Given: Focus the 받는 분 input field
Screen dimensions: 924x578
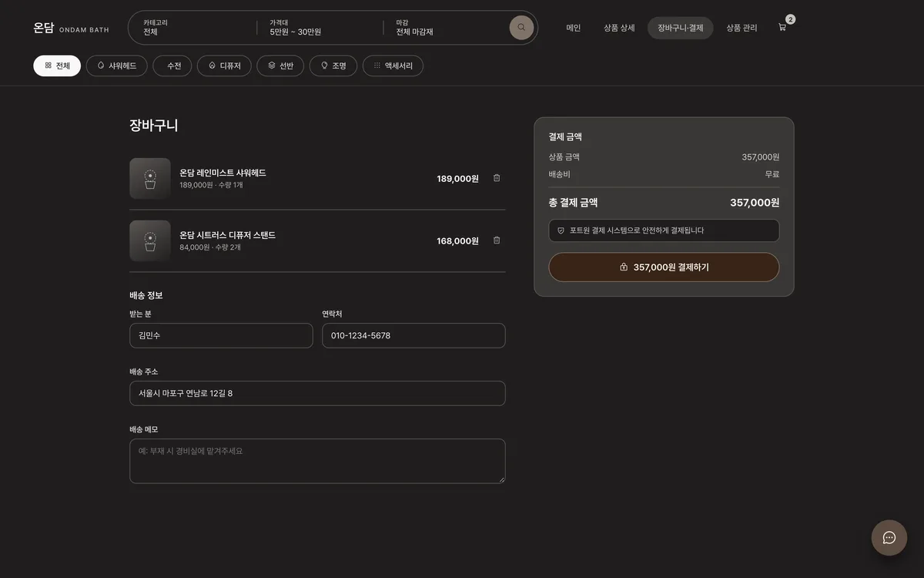Looking at the screenshot, I should click(x=221, y=335).
